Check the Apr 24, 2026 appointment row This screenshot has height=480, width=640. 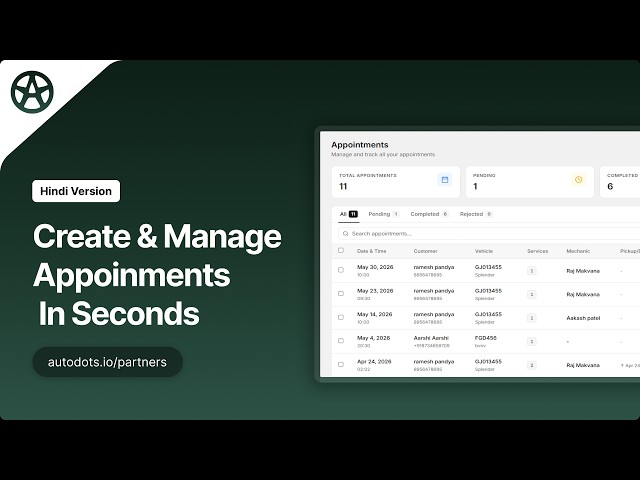[x=341, y=364]
